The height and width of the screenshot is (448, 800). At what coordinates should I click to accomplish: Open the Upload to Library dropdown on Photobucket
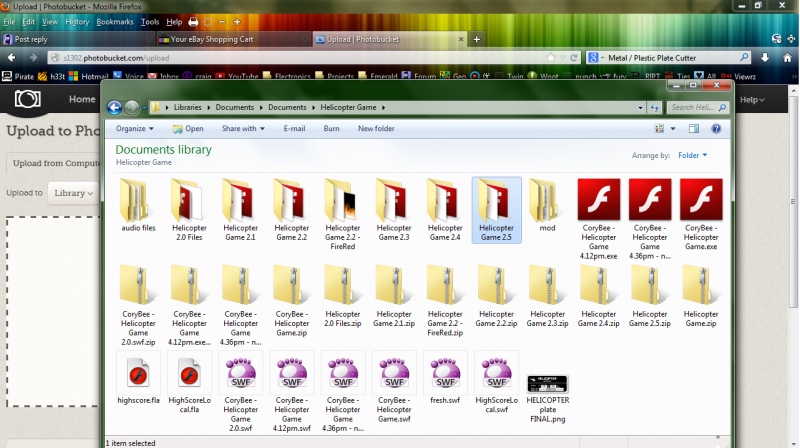click(x=73, y=193)
